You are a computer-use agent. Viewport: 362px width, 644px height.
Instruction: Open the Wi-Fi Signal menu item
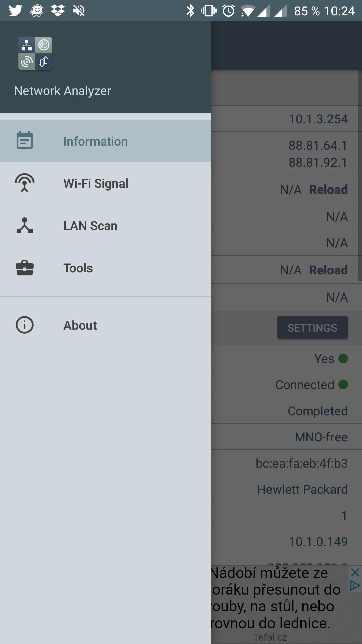point(96,183)
